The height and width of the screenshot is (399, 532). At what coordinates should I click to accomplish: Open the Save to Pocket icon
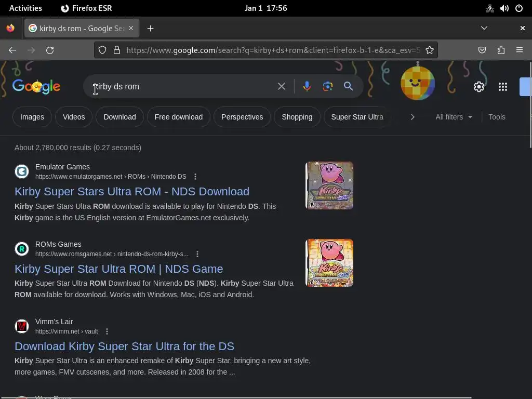tap(482, 50)
